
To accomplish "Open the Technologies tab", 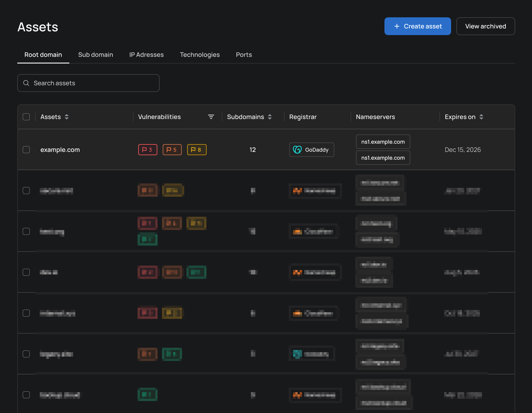I will [200, 55].
